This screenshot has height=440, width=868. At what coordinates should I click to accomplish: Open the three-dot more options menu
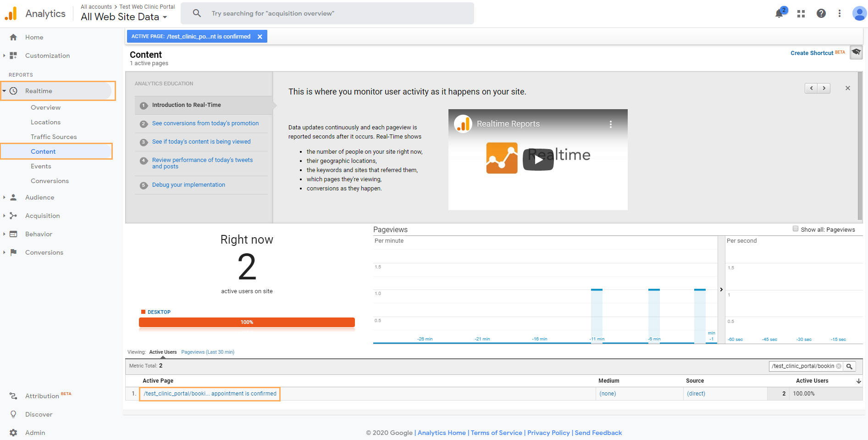click(840, 13)
